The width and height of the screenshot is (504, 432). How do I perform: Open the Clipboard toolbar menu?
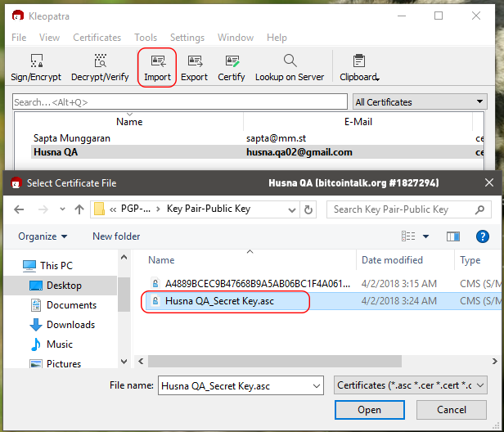pos(359,67)
